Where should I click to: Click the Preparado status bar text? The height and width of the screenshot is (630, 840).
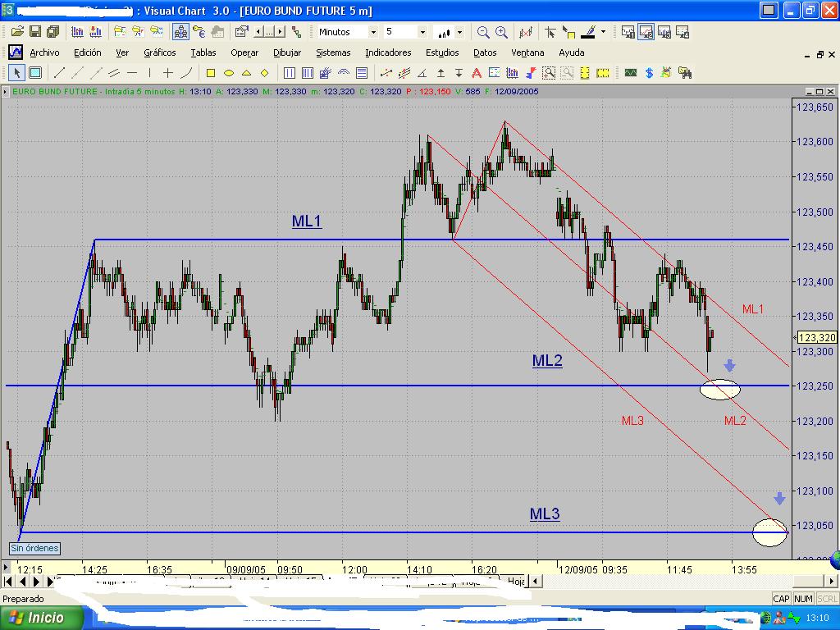23,598
